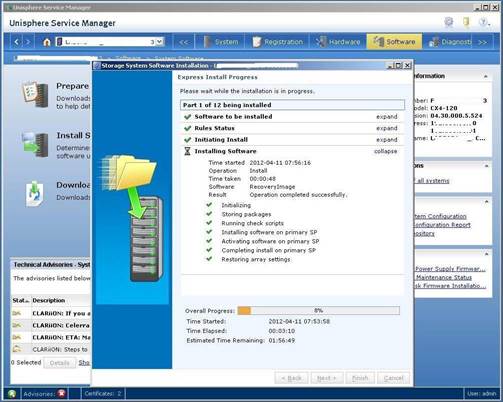
Task: Expand the Rules Status section
Action: 387,128
